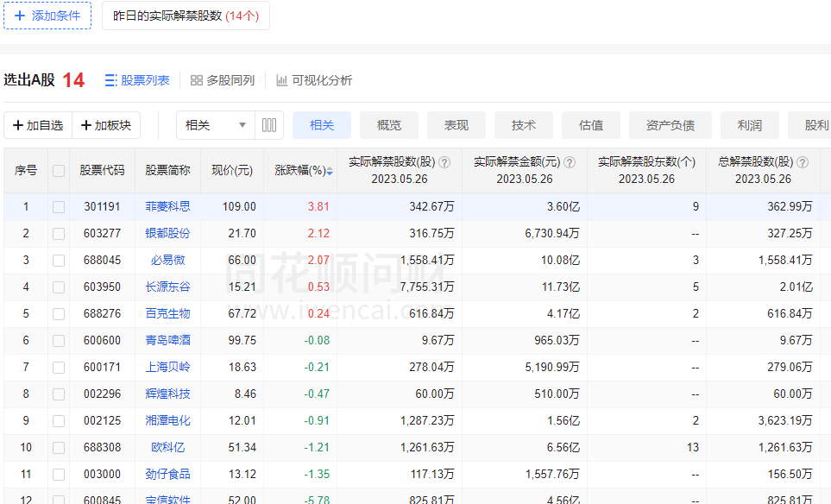Check the box for 青岛啤酒 row

[59, 341]
